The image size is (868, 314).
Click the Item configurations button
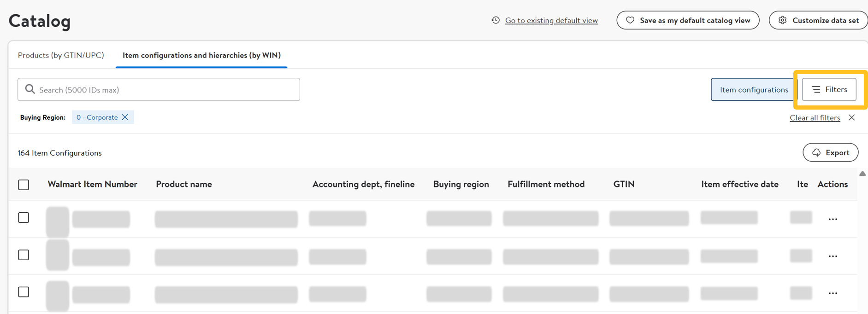(754, 89)
